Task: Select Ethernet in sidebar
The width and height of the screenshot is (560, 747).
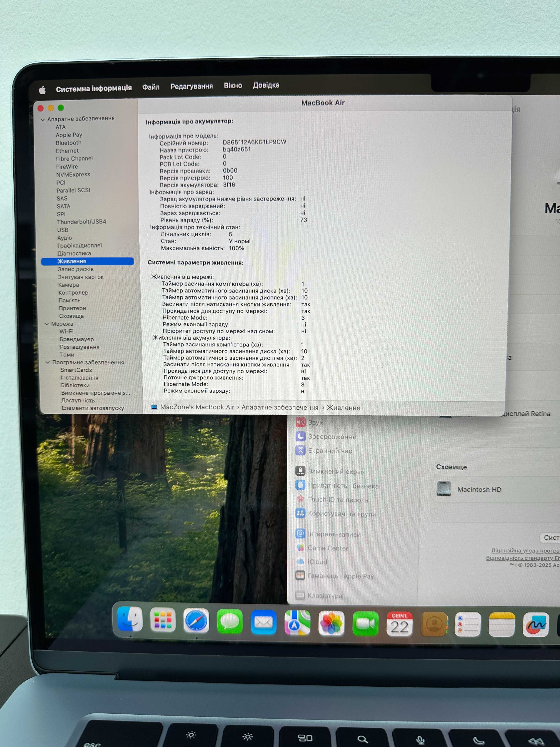Action: (x=67, y=151)
